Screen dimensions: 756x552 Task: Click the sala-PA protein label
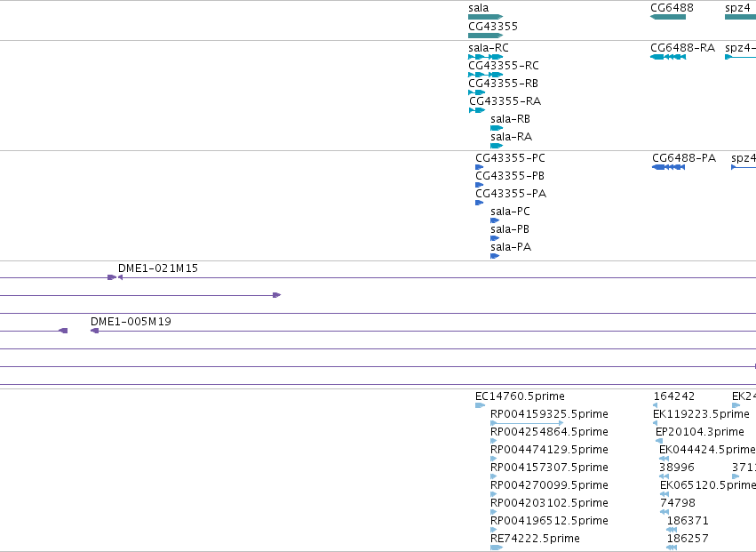[x=511, y=247]
